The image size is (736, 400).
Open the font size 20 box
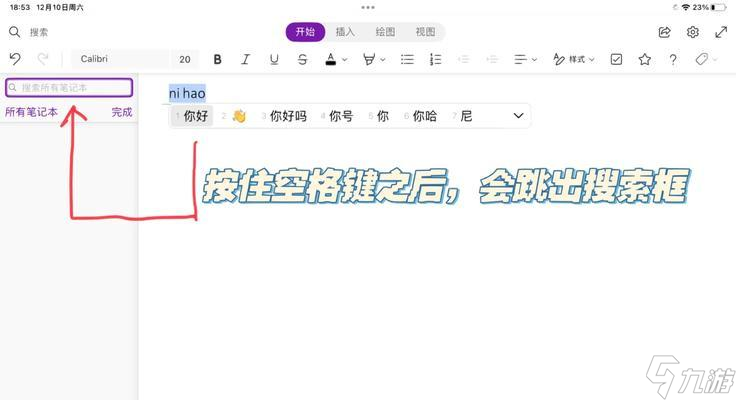(x=184, y=59)
